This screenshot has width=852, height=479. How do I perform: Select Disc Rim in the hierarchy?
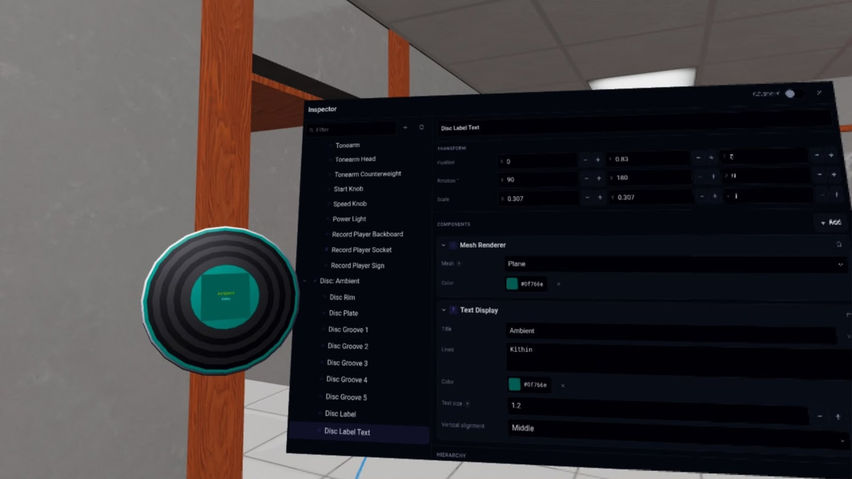342,298
